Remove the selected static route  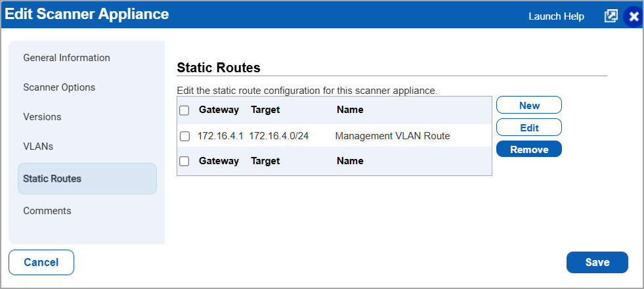coord(529,149)
